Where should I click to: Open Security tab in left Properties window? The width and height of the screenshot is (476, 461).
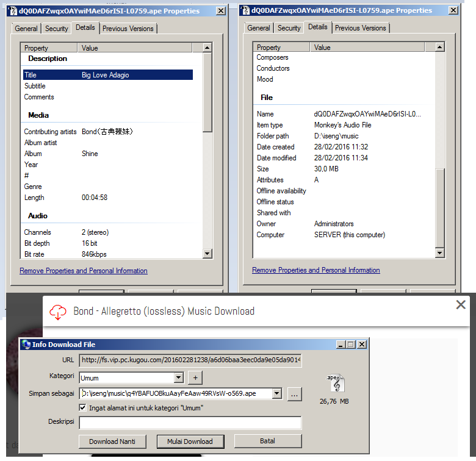[x=57, y=29]
